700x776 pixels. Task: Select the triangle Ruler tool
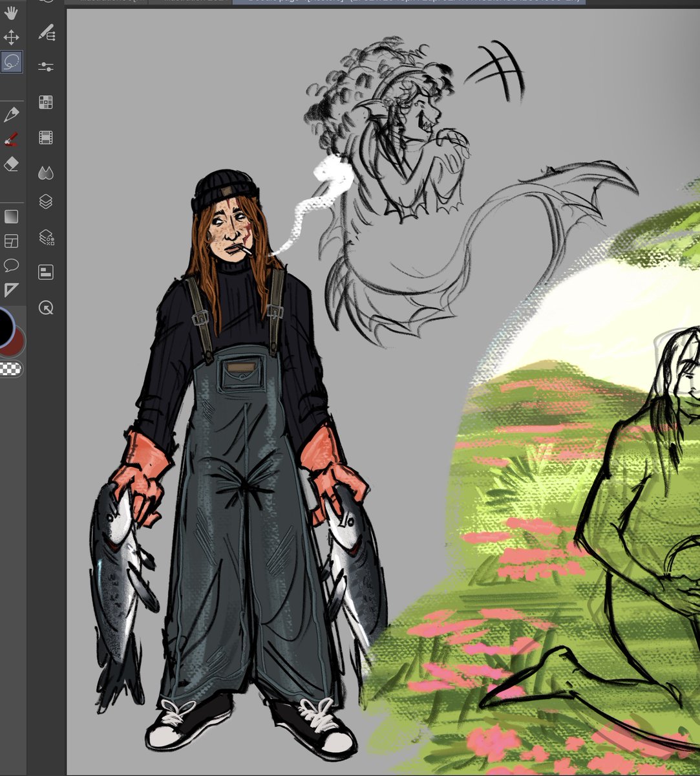point(12,290)
